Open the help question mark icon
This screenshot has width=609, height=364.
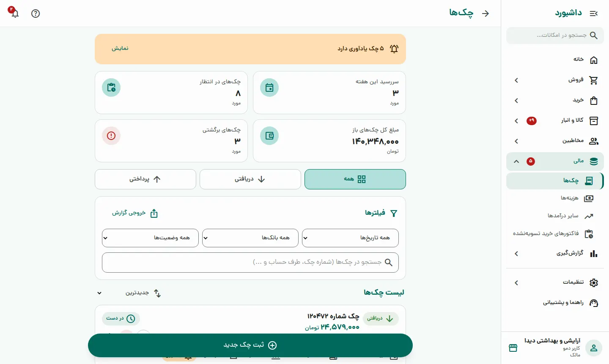(x=36, y=14)
